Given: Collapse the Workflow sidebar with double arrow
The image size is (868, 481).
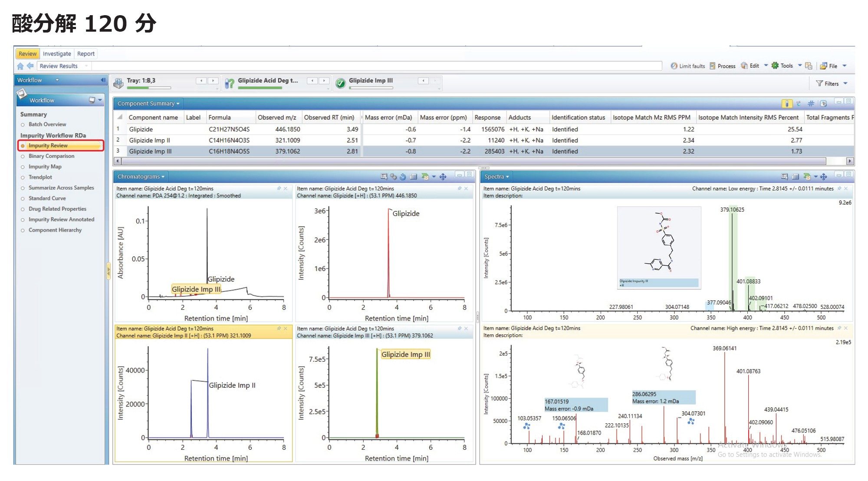Looking at the screenshot, I should click(103, 80).
